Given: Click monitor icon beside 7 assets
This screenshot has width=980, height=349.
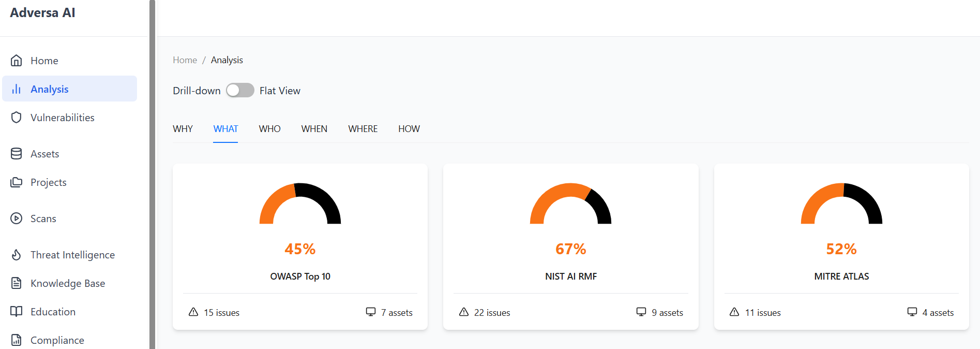Looking at the screenshot, I should click(371, 312).
